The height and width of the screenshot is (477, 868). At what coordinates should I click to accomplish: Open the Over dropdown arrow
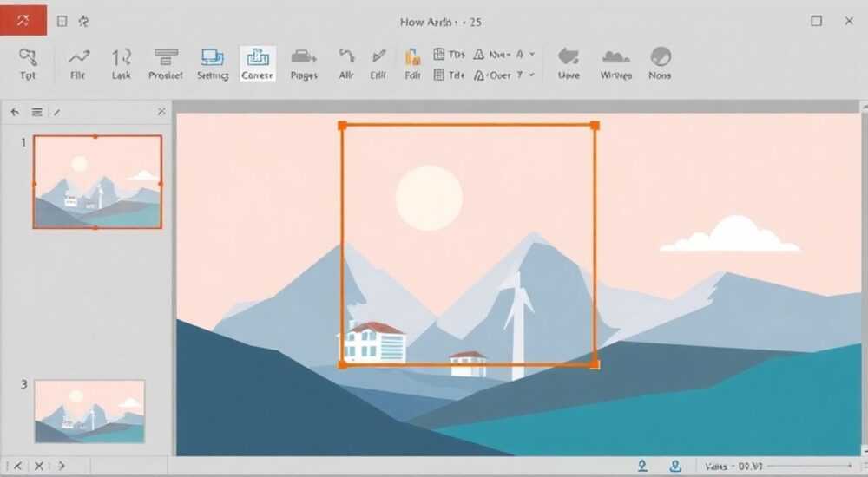pyautogui.click(x=531, y=75)
